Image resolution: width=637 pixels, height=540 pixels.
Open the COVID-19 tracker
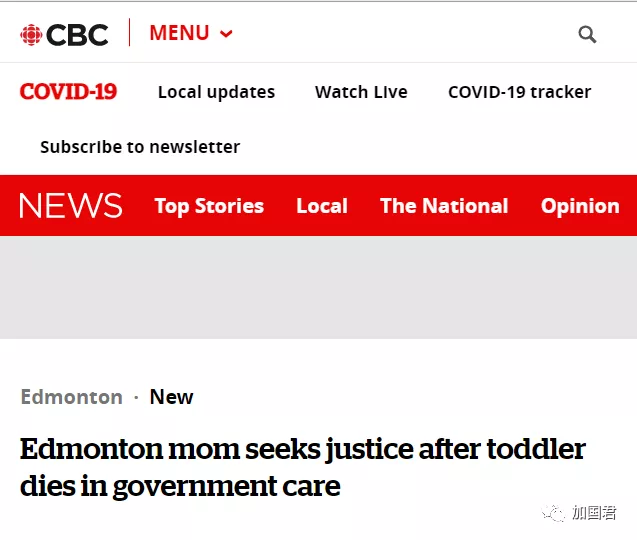[519, 92]
